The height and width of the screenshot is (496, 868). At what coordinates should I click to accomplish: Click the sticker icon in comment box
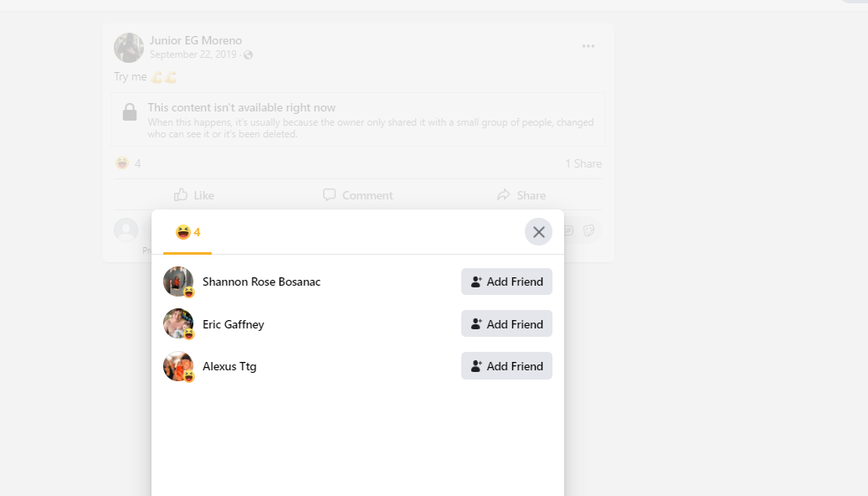tap(588, 230)
